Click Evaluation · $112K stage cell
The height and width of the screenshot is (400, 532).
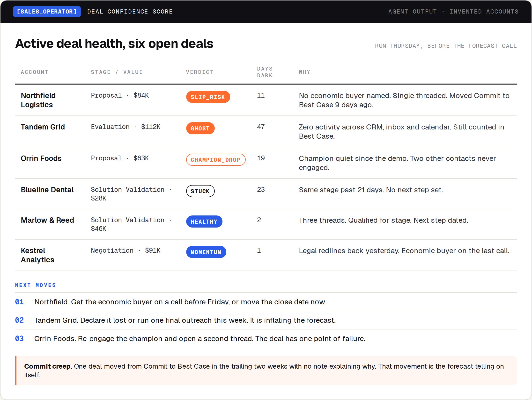click(x=126, y=127)
